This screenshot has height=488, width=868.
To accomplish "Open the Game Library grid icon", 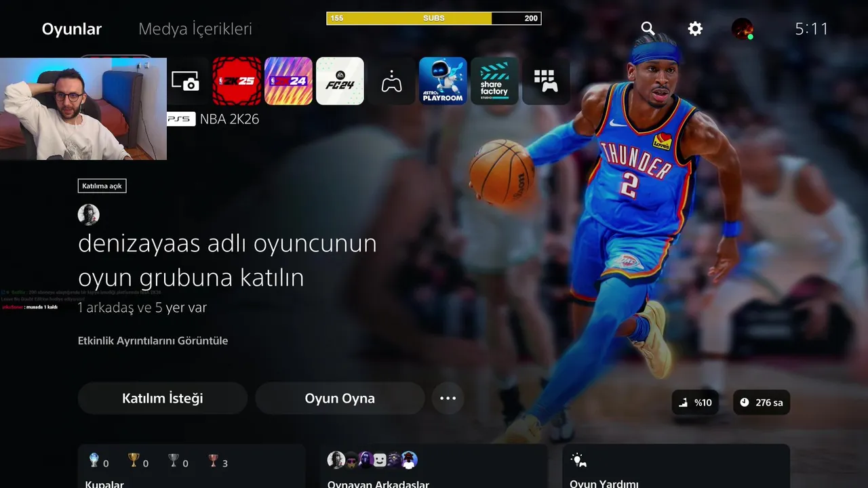I will 546,81.
